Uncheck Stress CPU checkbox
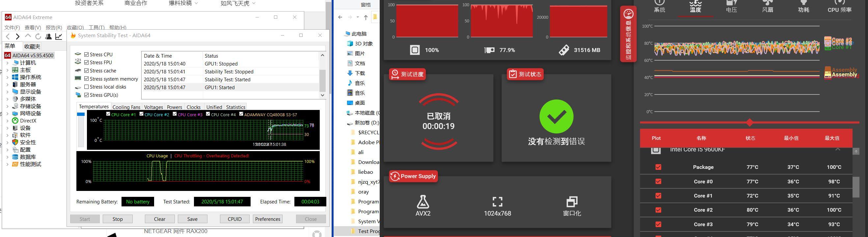The image size is (868, 237). point(87,55)
